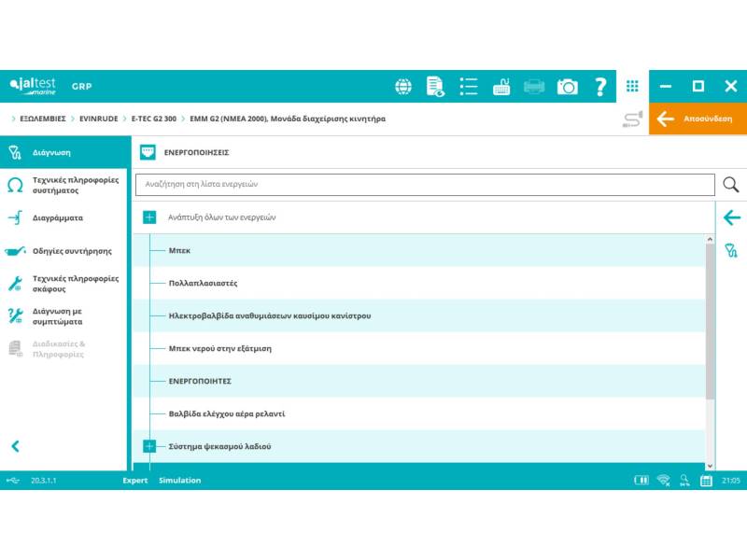Open help via the question mark icon
This screenshot has height=560, width=747.
(600, 87)
